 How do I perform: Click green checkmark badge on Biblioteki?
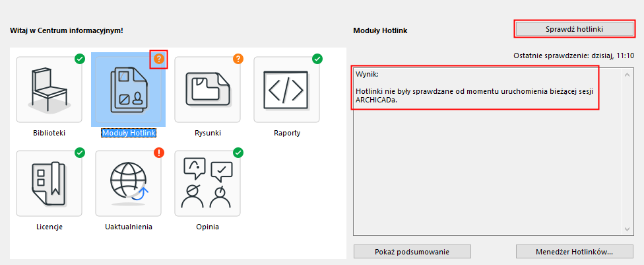click(x=79, y=59)
